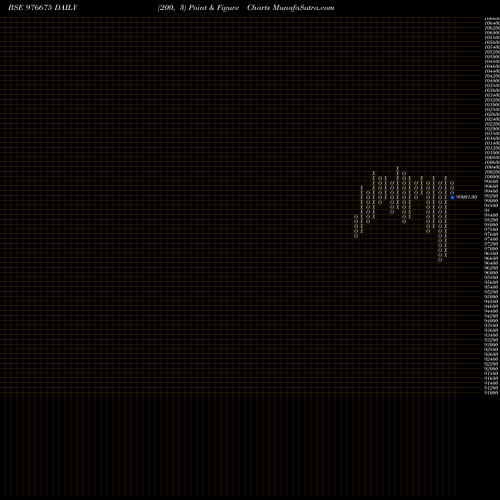500x500 pixels.
Task: Select the current price value label beside blue marker
Action: (466, 197)
